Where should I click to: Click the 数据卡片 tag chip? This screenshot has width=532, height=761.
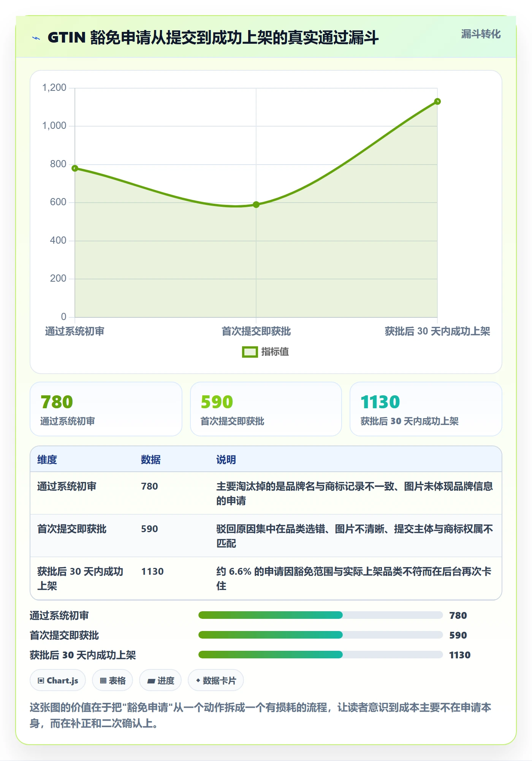click(216, 680)
